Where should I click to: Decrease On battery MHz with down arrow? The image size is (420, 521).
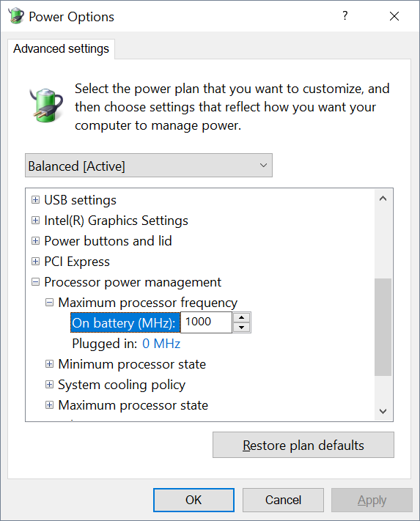point(242,328)
